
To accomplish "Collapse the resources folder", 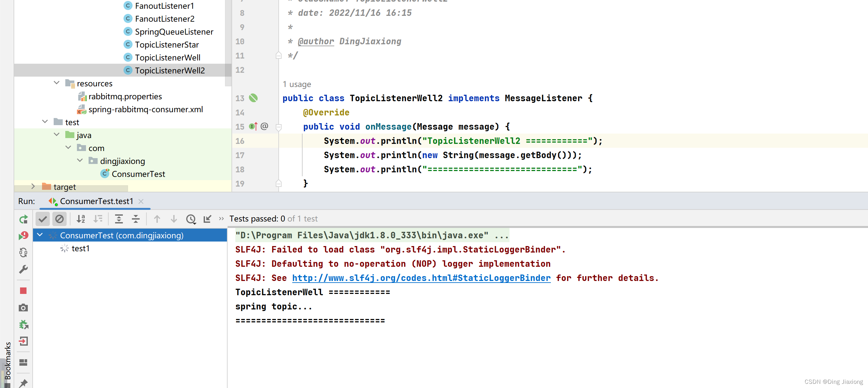I will 57,83.
